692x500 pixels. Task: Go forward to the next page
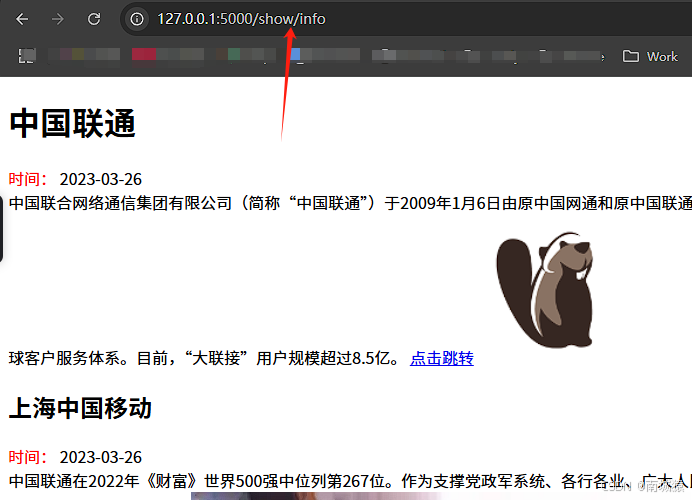[x=58, y=19]
